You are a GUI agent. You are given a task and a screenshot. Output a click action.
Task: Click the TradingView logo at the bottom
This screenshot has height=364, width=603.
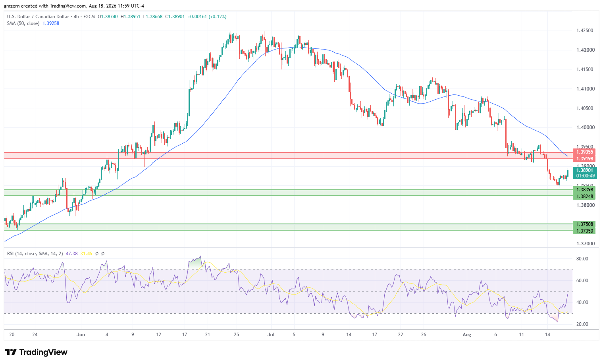click(x=36, y=352)
